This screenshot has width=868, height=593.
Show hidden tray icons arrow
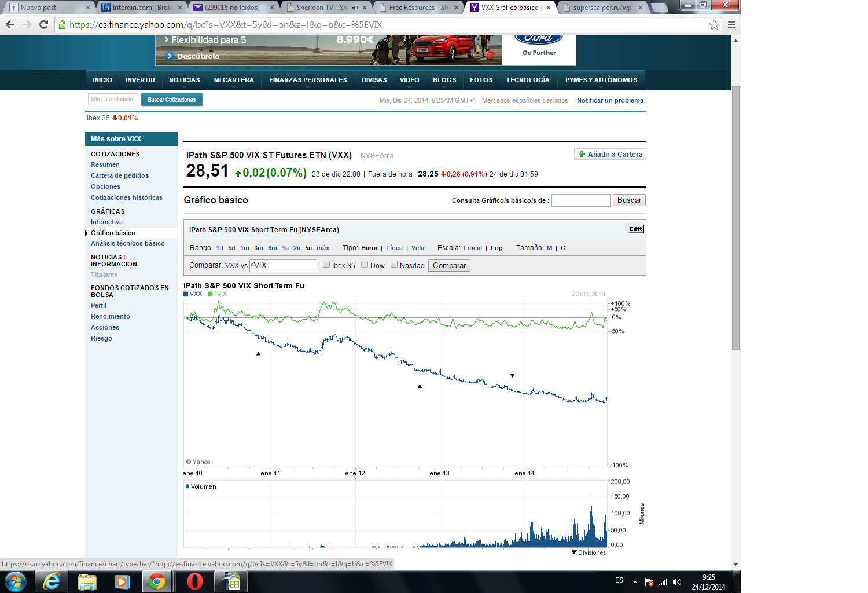click(635, 582)
